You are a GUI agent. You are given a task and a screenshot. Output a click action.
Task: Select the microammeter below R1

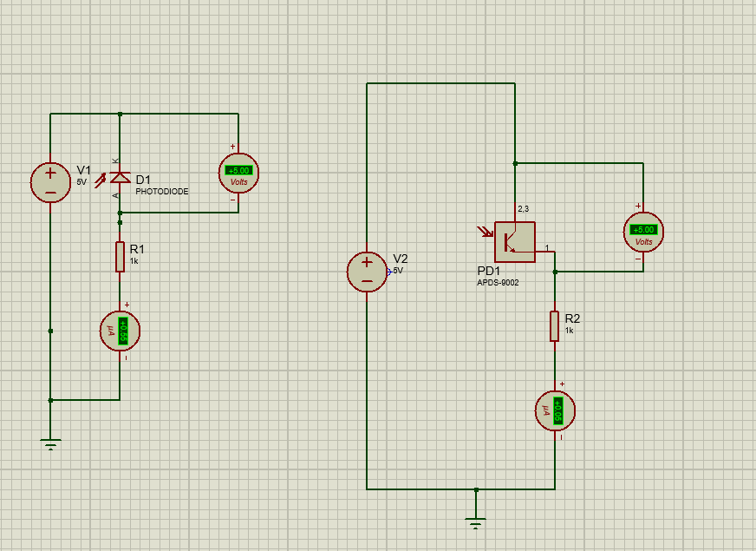tap(120, 331)
